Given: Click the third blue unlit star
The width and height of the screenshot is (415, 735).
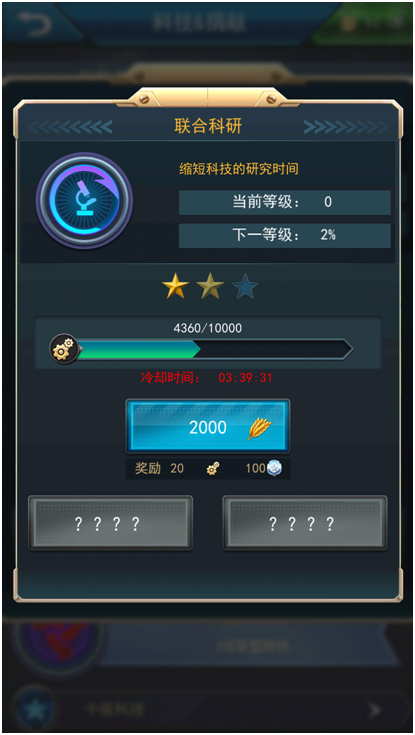Looking at the screenshot, I should [245, 286].
